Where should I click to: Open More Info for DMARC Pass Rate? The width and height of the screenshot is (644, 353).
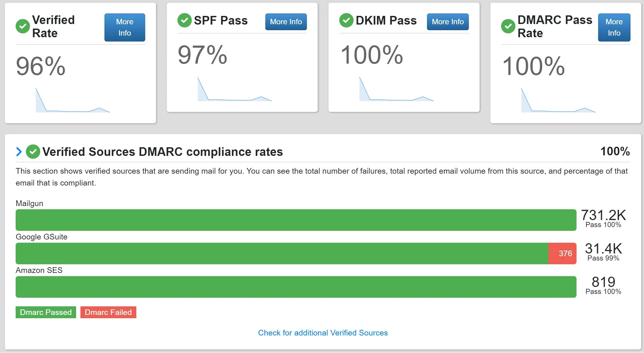point(614,27)
